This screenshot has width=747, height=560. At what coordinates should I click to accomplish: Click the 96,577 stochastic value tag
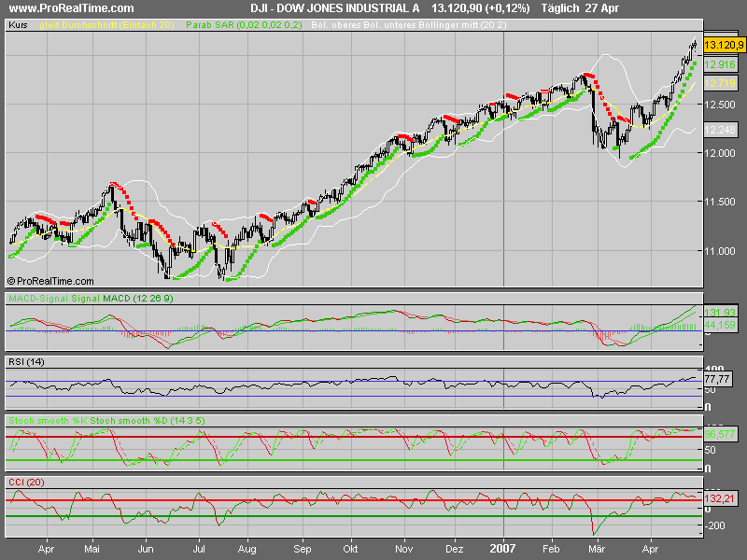click(720, 434)
